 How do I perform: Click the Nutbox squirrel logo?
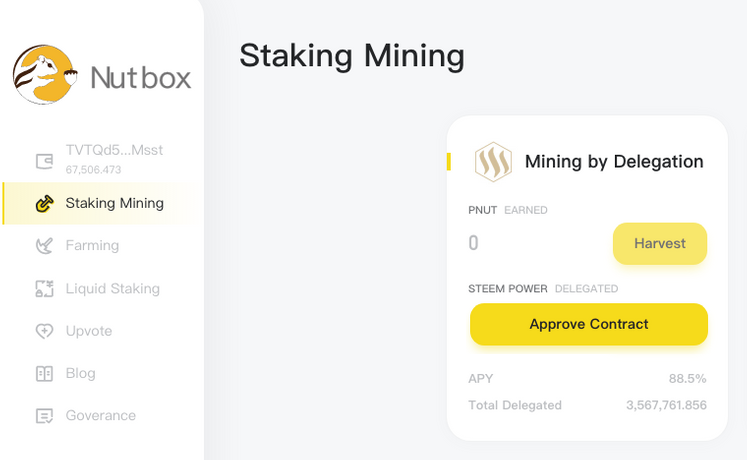tap(45, 75)
